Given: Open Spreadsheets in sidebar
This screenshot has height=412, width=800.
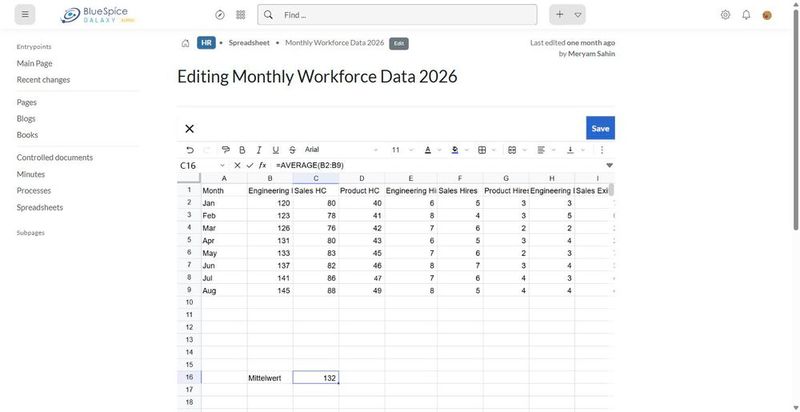Looking at the screenshot, I should (40, 207).
